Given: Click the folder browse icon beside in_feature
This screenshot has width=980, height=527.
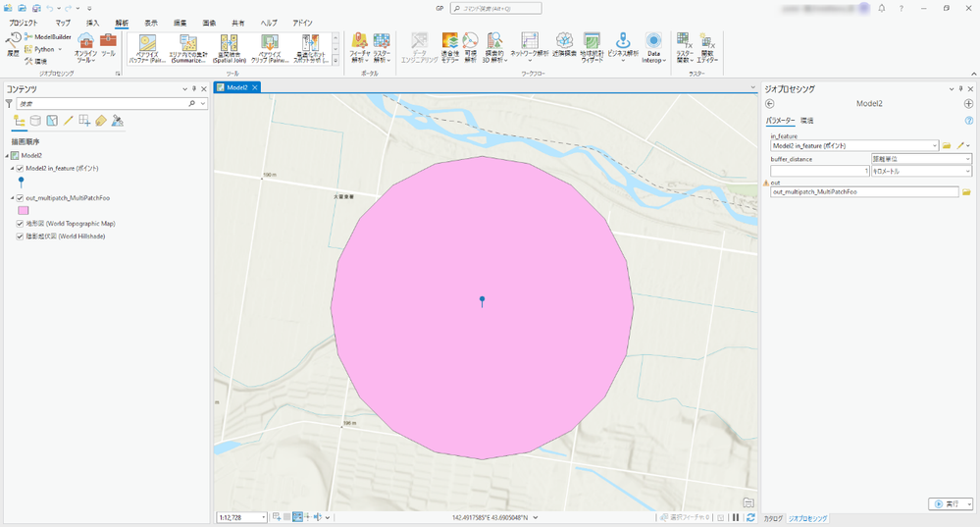Looking at the screenshot, I should point(947,145).
